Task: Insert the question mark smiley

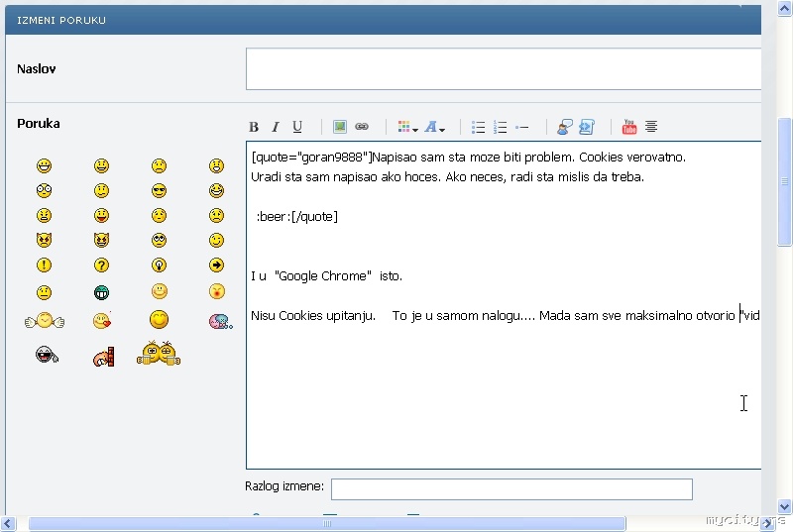Action: pos(102,265)
